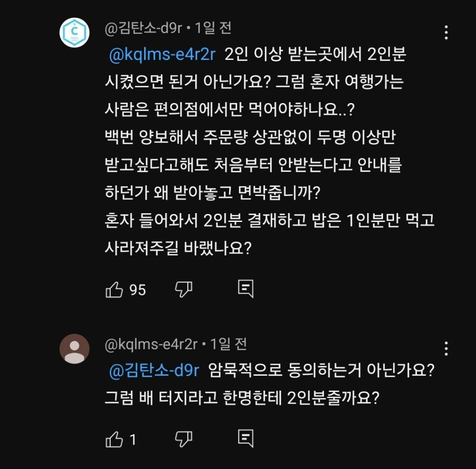This screenshot has height=469, width=476.
Task: Click the like count of 1
Action: pyautogui.click(x=133, y=439)
